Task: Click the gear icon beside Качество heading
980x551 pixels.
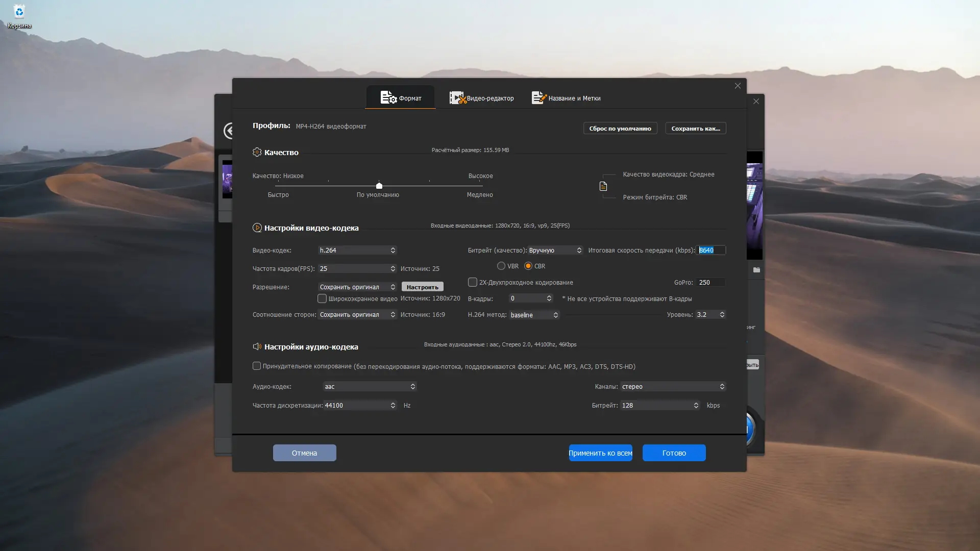Action: click(x=257, y=152)
